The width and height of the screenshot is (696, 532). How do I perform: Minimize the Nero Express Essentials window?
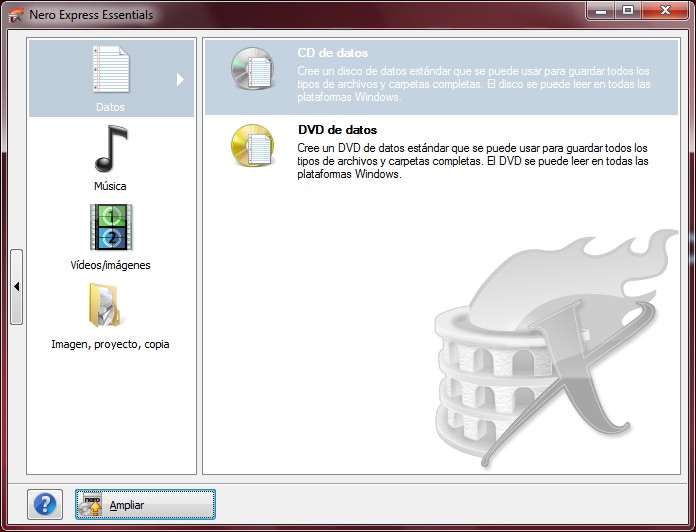coord(601,11)
